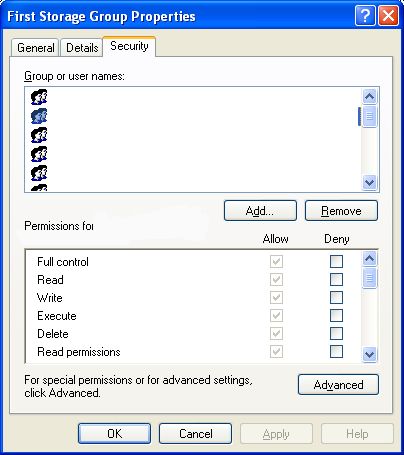Screen dimensions: 404x455
Task: Check Deny for Read permissions
Action: (336, 351)
